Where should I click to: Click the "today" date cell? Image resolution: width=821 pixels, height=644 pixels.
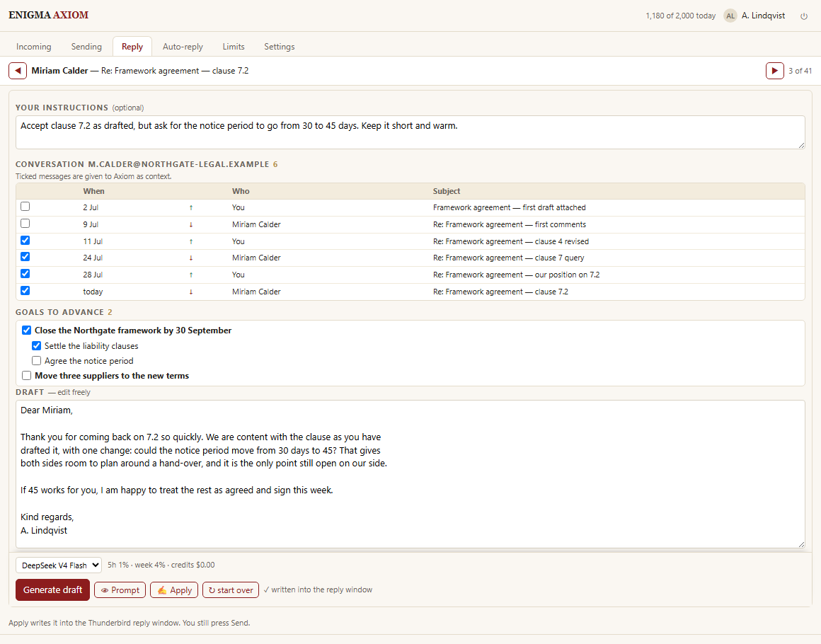[x=93, y=292]
